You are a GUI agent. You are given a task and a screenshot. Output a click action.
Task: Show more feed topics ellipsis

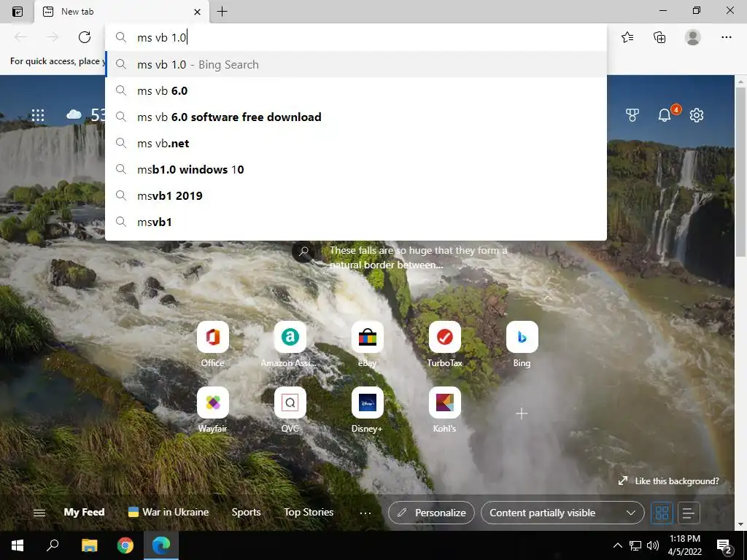(x=365, y=513)
